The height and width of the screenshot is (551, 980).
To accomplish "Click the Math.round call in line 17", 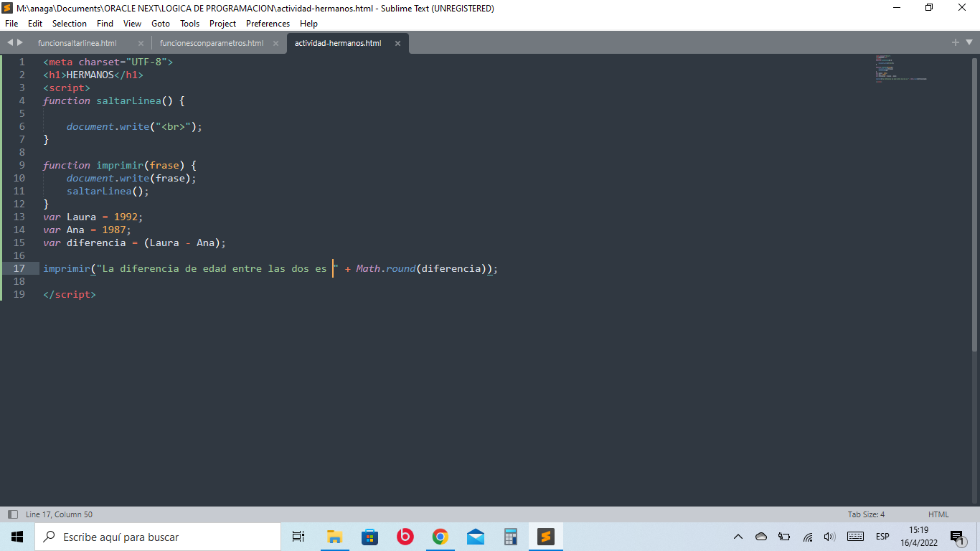I will 386,268.
